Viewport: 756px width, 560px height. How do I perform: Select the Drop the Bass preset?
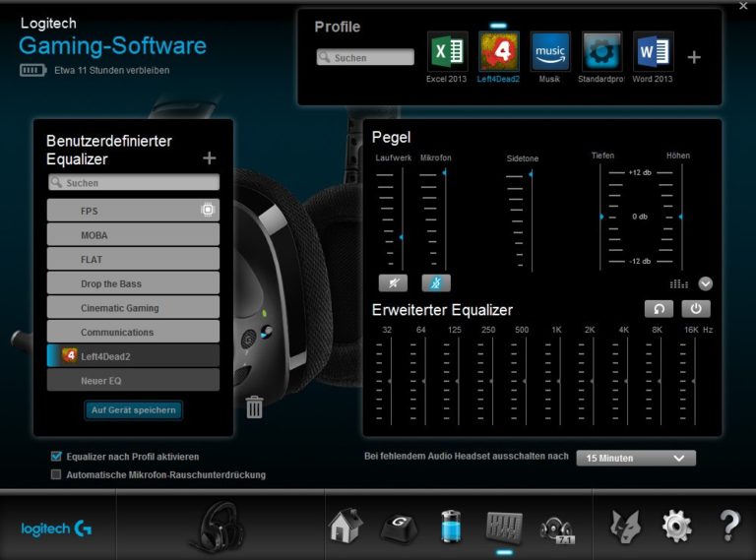[133, 283]
